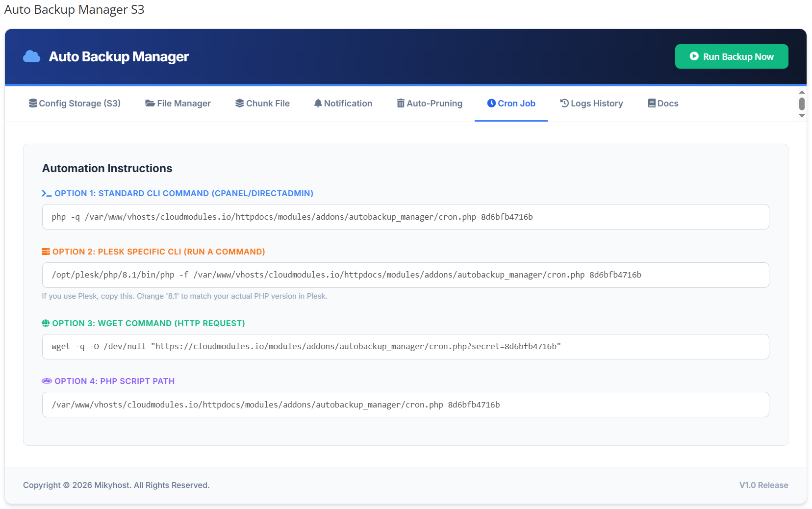
Task: Click the orange list icon beside Option 2
Action: coord(45,251)
